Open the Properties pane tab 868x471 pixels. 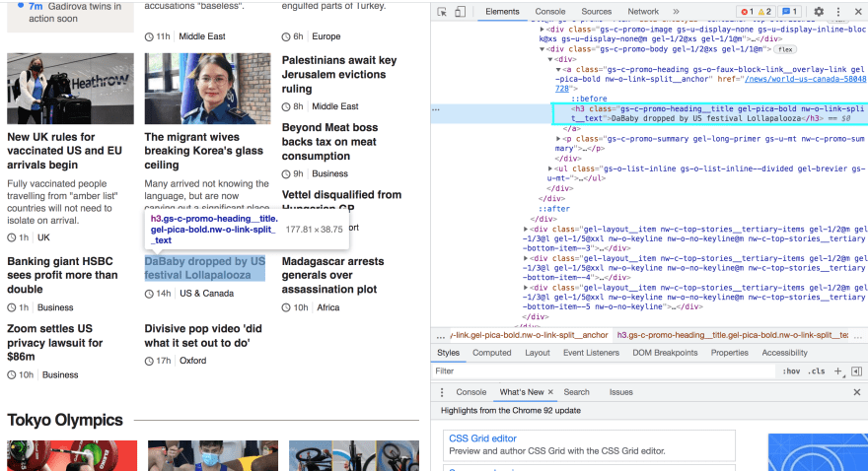729,353
